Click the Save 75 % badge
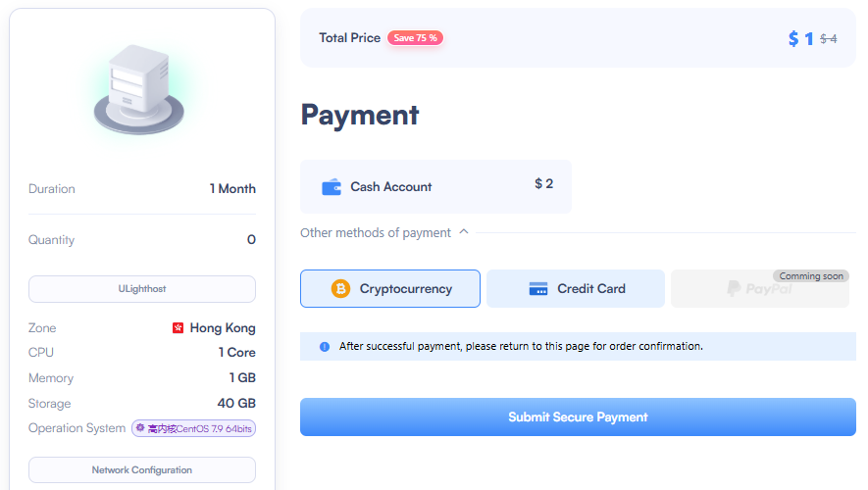 click(x=415, y=37)
